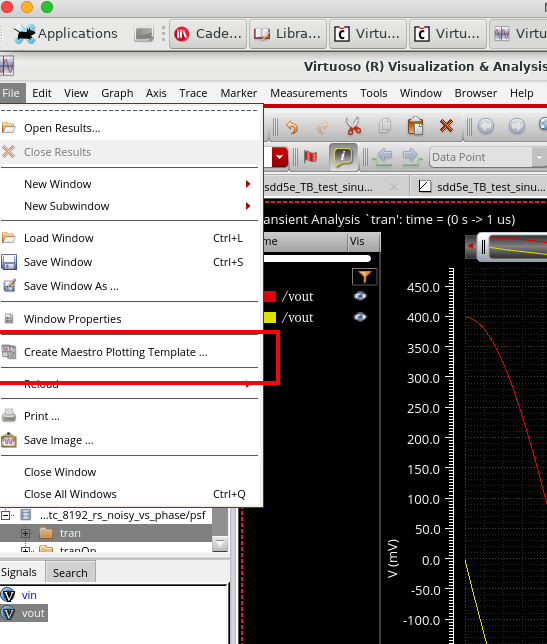Select Open Results... menu entry

point(131,128)
